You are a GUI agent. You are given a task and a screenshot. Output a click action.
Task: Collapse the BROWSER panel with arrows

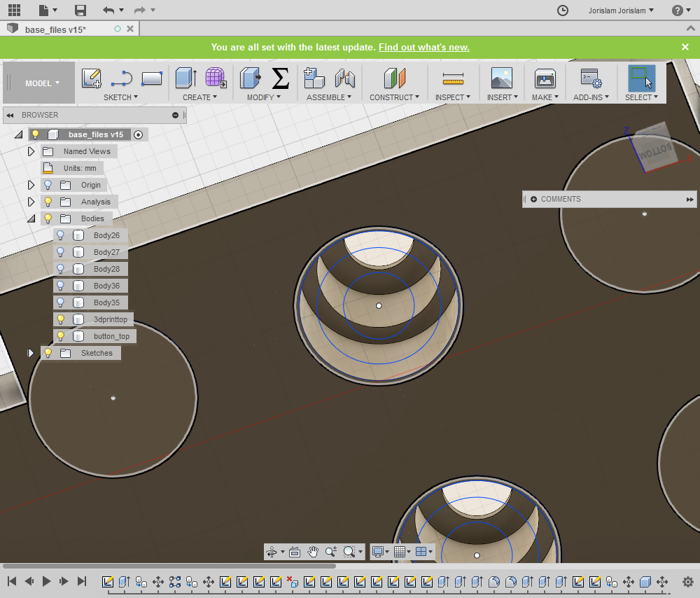(x=10, y=116)
